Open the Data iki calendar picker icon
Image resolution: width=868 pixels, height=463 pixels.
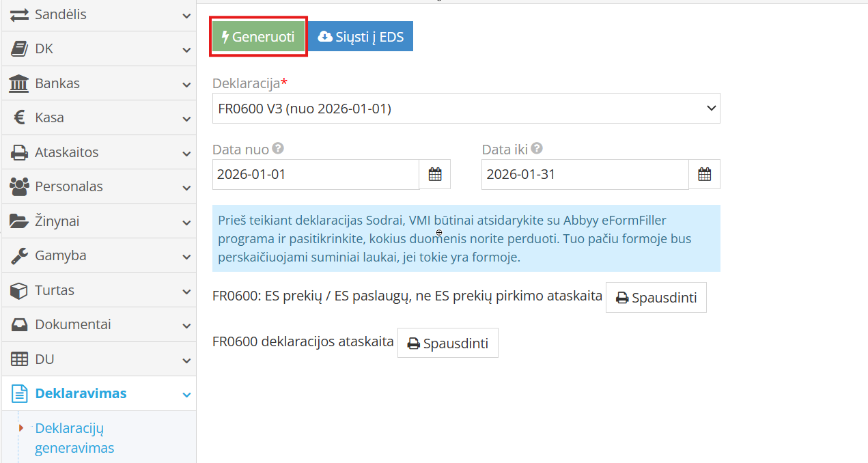[704, 174]
